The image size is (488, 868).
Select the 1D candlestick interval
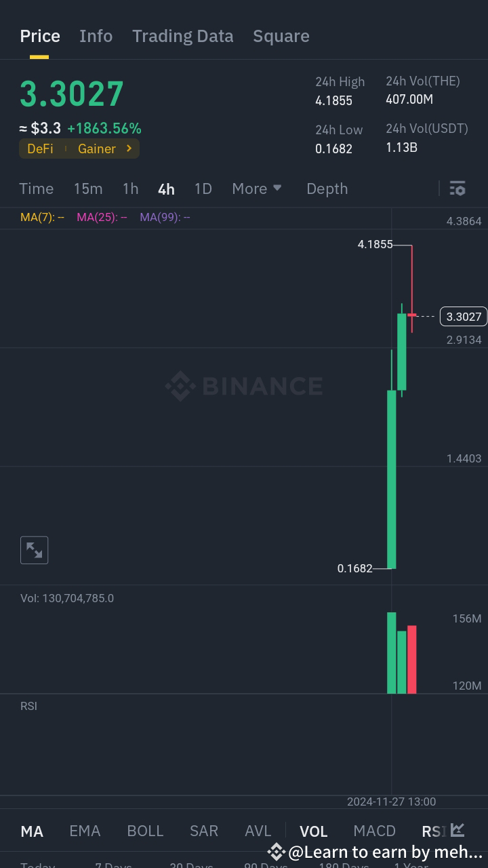point(203,189)
